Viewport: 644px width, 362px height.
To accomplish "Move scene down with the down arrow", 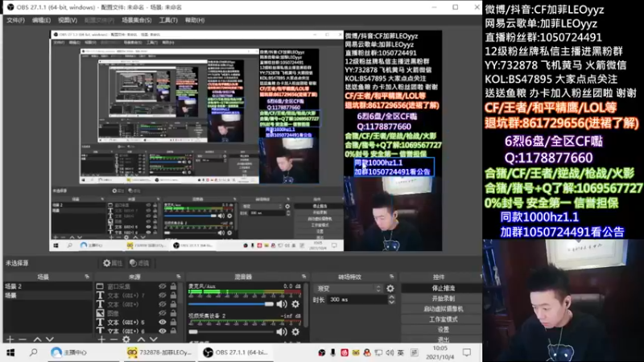I will tap(50, 339).
